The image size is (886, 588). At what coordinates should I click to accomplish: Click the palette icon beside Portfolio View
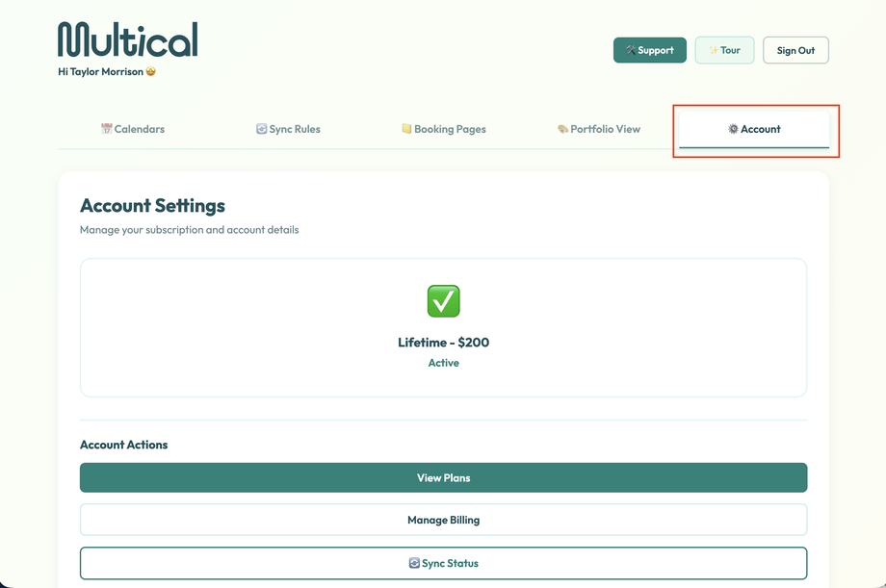click(x=562, y=129)
